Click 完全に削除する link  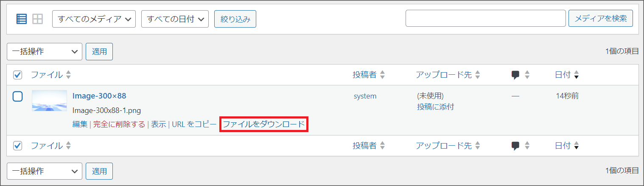(119, 124)
